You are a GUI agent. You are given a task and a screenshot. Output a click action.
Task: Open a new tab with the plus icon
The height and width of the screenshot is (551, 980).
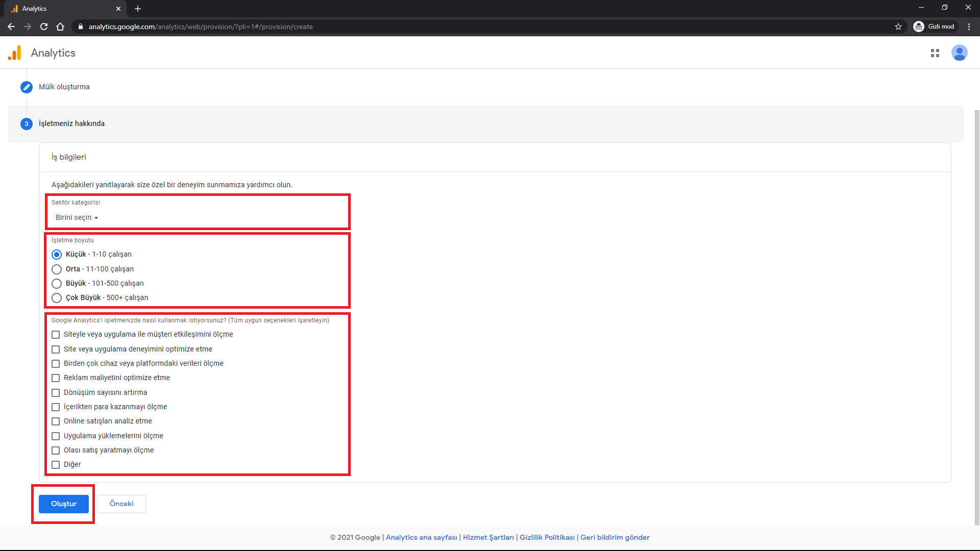(x=138, y=9)
